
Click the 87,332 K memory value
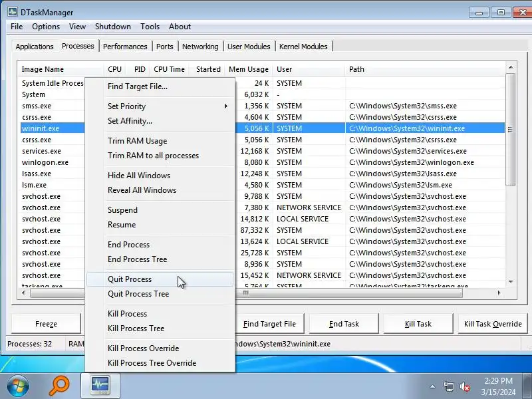[x=255, y=230]
